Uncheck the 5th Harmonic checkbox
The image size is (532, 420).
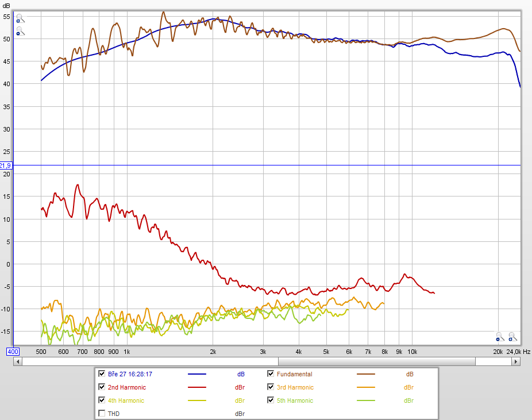[x=271, y=400]
